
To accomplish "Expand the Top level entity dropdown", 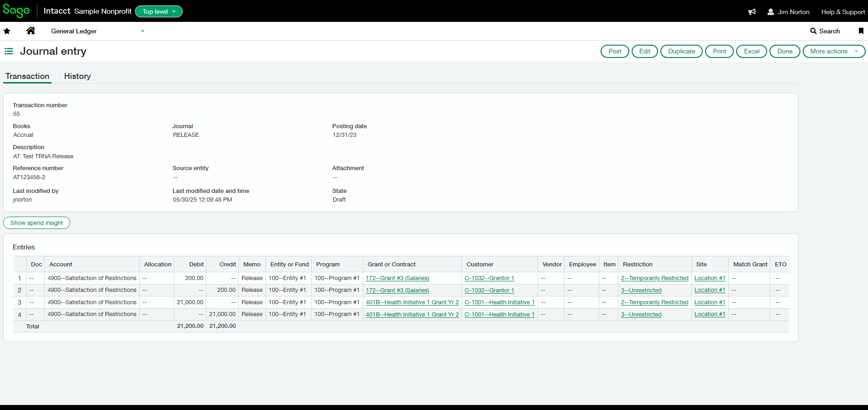I will point(159,11).
